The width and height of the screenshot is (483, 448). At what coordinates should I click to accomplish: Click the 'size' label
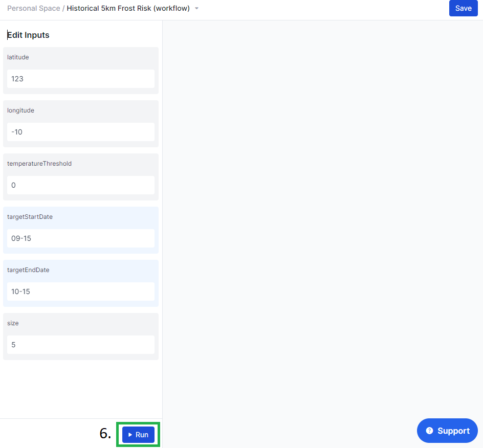click(x=13, y=323)
